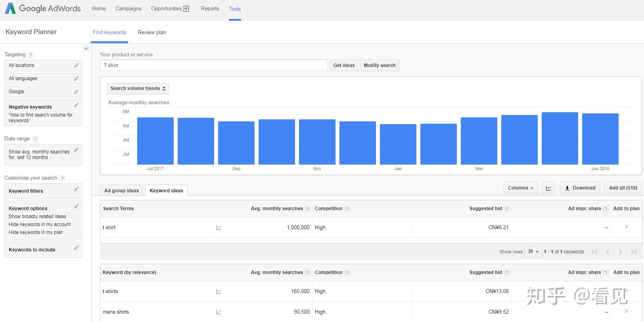Show trend chart for t shirts row

tap(218, 291)
